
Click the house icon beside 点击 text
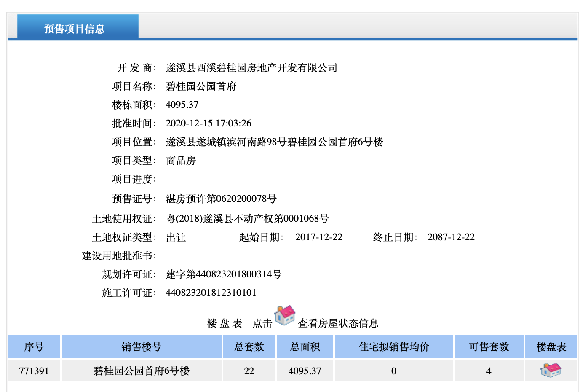(x=285, y=316)
